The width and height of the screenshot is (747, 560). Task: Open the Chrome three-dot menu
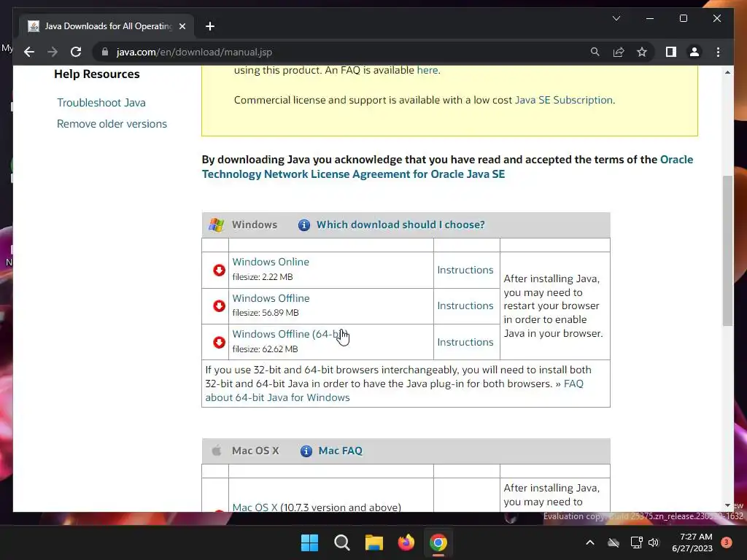coord(718,52)
